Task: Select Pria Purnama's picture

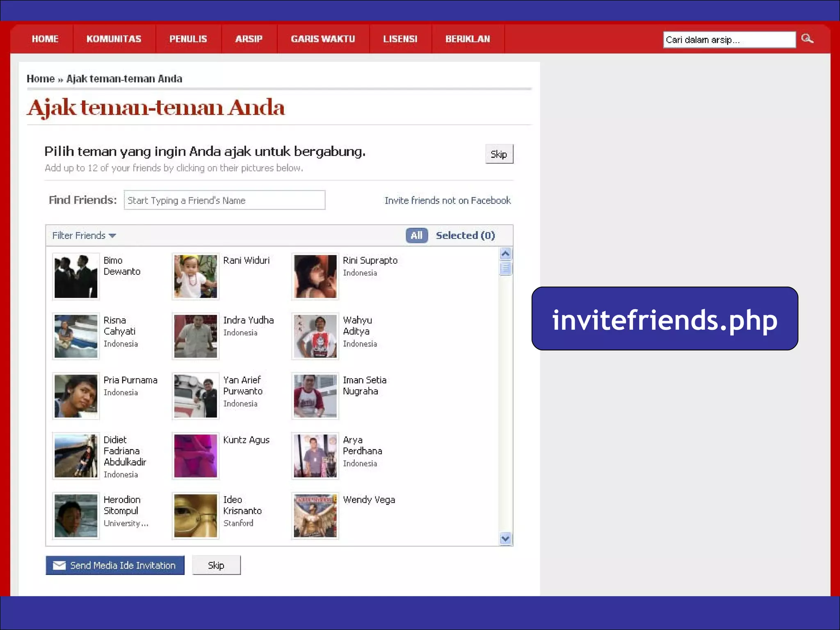Action: (76, 396)
